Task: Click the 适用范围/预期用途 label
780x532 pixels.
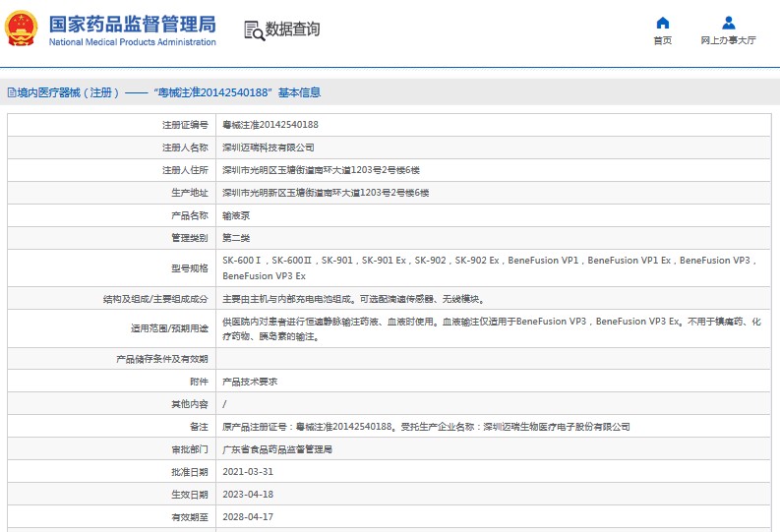Action: 169,328
